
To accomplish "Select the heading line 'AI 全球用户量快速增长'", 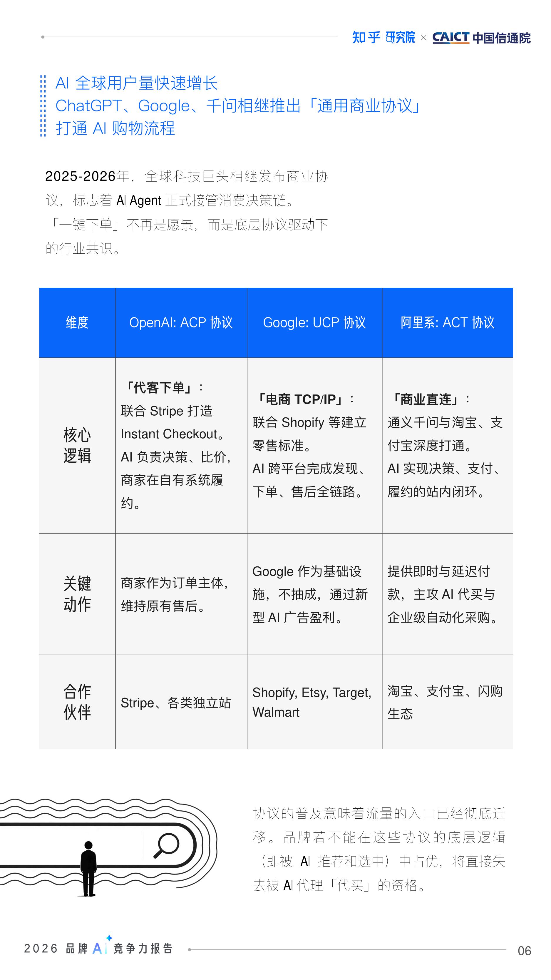I will (x=137, y=83).
